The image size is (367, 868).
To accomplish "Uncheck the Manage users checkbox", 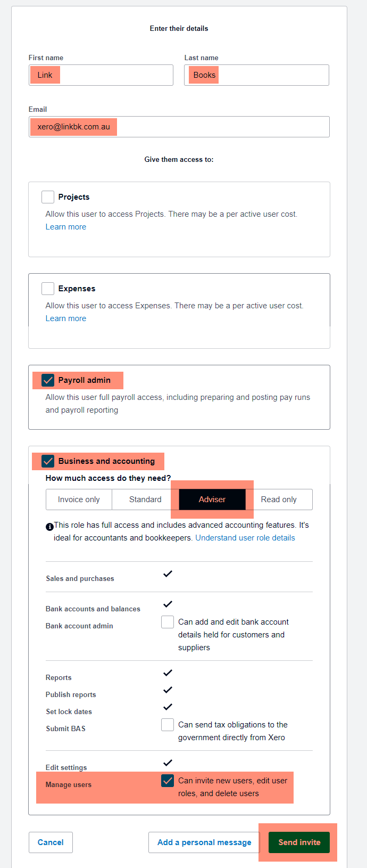I will (x=168, y=781).
